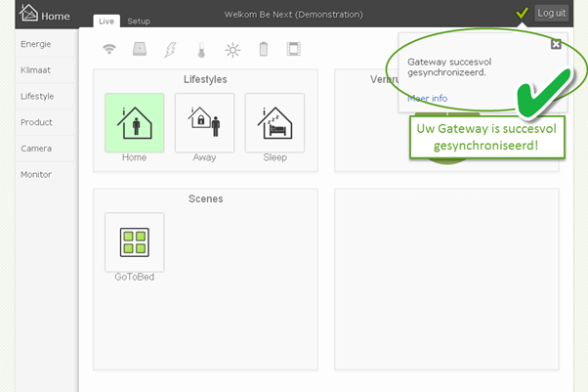Image resolution: width=588 pixels, height=392 pixels.
Task: Run the GoToBed scene
Action: click(135, 242)
